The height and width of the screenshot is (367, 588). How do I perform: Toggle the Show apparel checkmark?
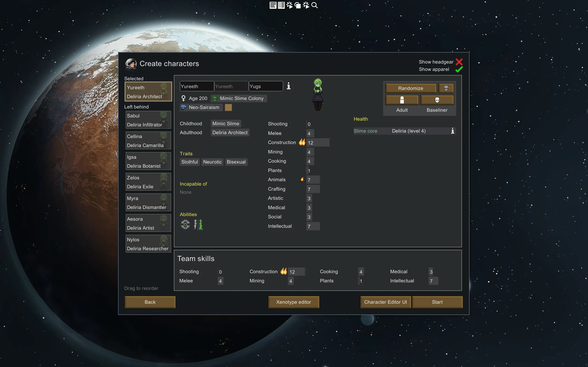pos(459,70)
